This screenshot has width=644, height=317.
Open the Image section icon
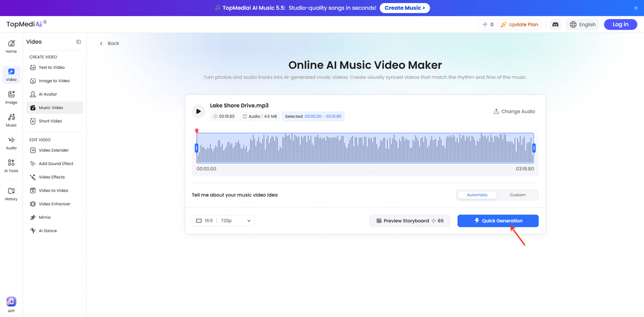11,97
